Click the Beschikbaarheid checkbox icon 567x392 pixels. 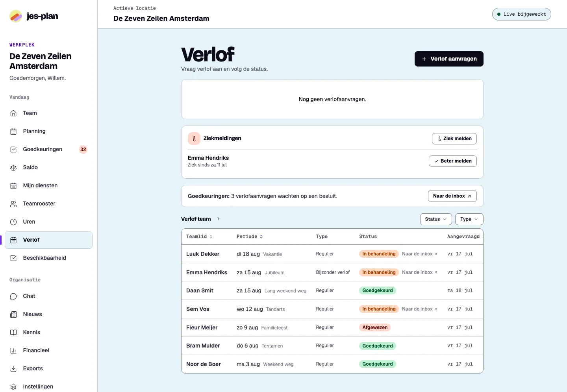13,258
